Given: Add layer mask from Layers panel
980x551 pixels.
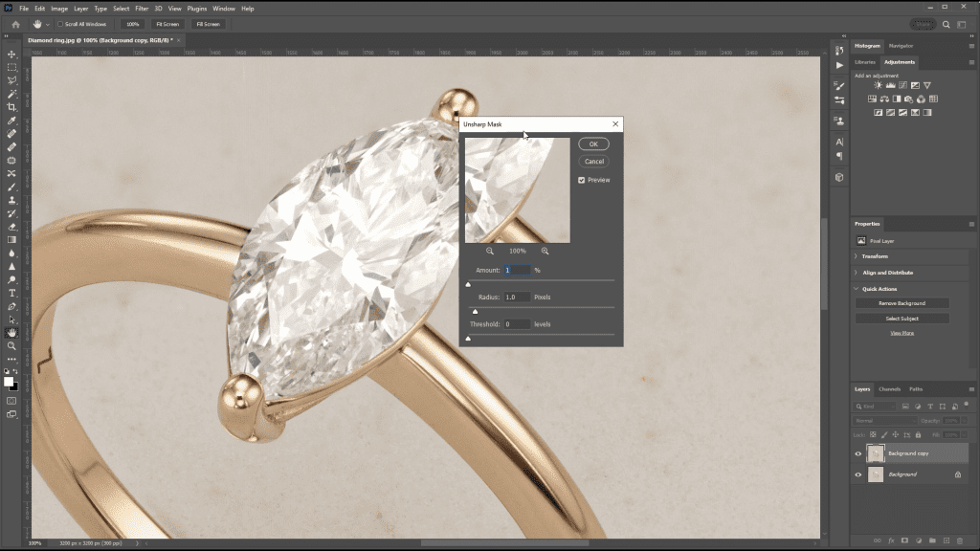Looking at the screenshot, I should tap(904, 540).
